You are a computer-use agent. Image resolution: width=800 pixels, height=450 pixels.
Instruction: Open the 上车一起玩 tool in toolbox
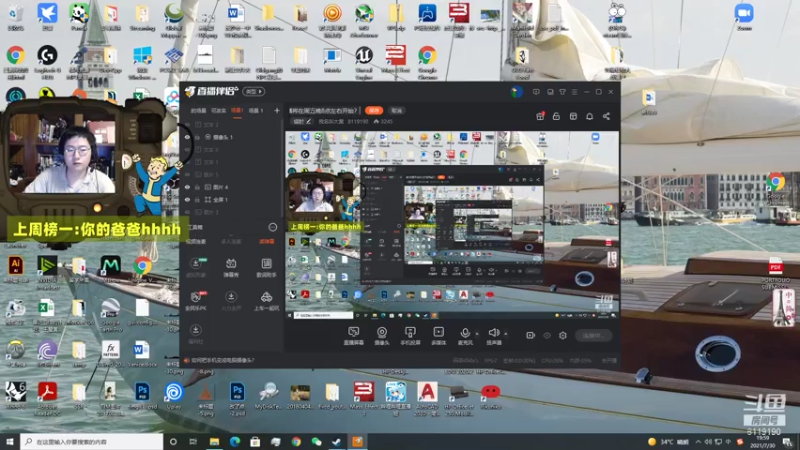(266, 301)
